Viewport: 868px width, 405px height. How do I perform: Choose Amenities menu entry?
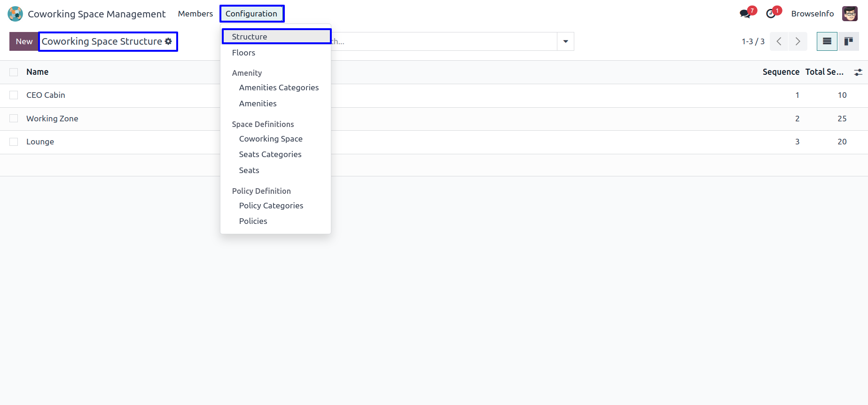pyautogui.click(x=276, y=103)
